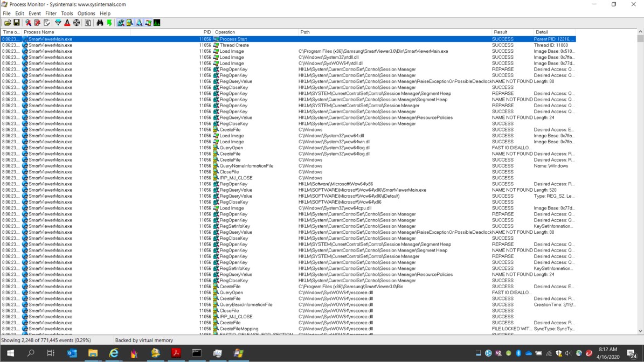The image size is (644, 362).
Task: Open the Command Prompt taskbar icon
Action: click(197, 353)
